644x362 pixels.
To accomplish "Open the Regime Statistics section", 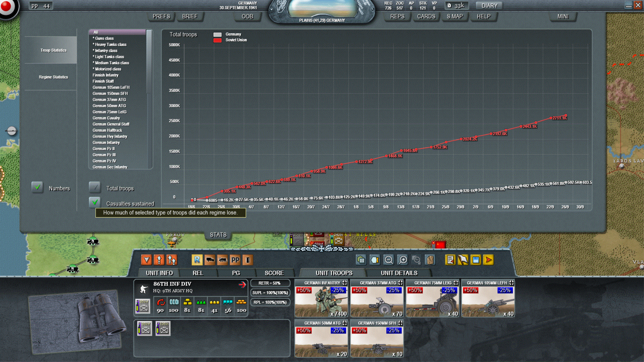I will (53, 77).
